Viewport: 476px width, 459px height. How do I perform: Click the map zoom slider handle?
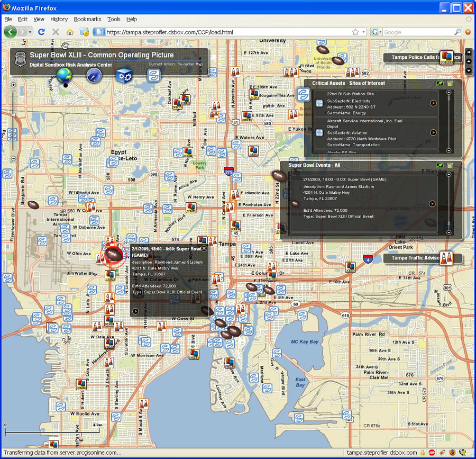pos(13,114)
